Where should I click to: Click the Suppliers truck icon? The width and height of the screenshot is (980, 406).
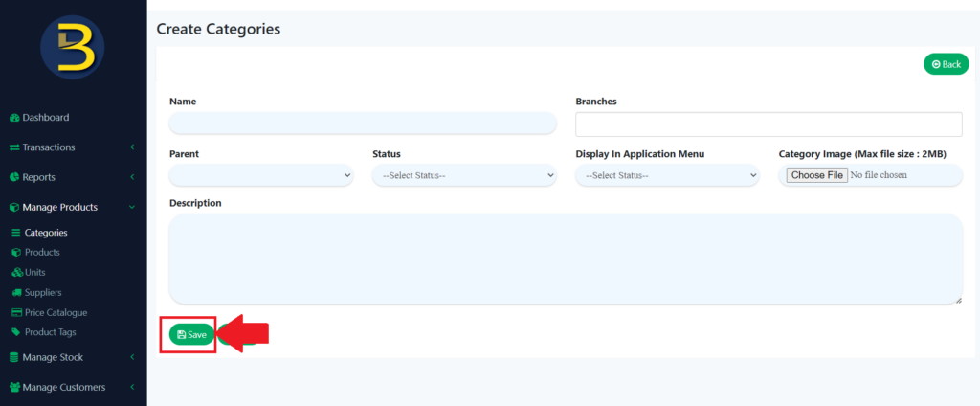pyautogui.click(x=15, y=293)
